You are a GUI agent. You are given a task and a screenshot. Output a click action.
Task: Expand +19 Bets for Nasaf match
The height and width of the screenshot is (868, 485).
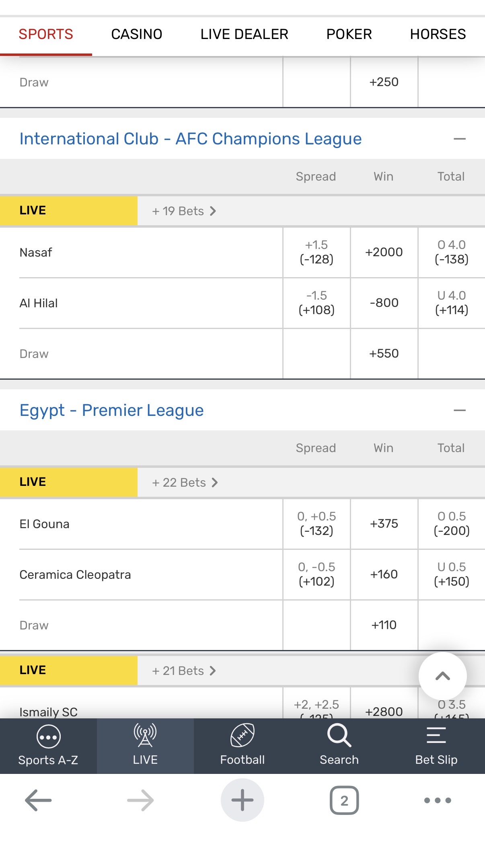point(184,211)
